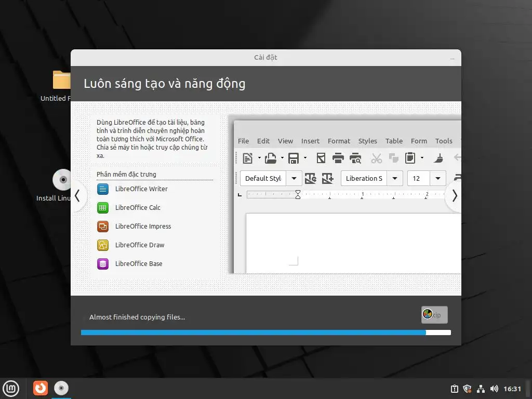
Task: Click the LibreOffice Impress label
Action: click(x=143, y=227)
